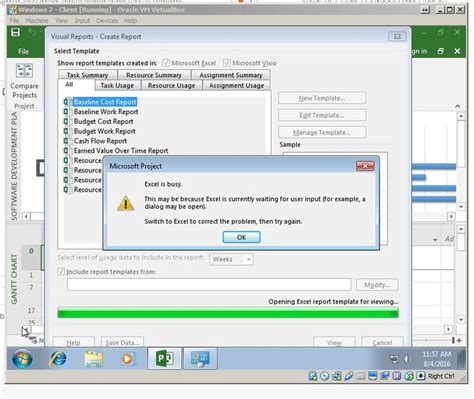
Task: Click the Save Data button
Action: (122, 342)
